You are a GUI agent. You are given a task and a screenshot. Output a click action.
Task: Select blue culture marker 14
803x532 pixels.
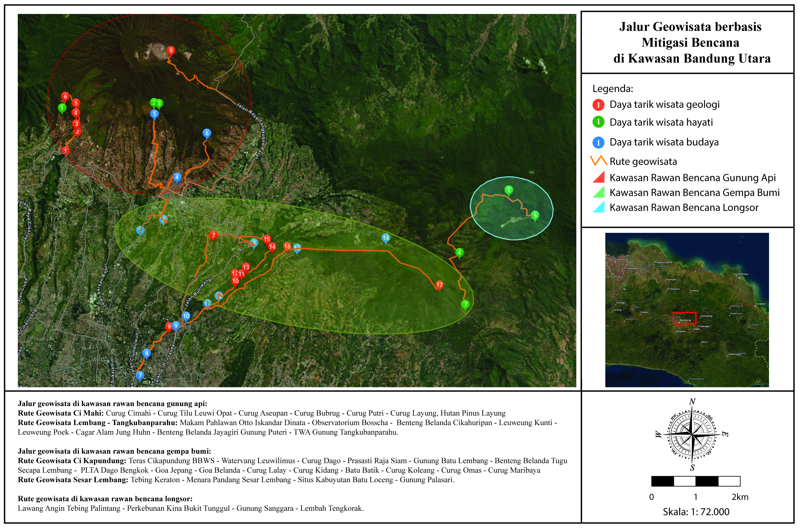click(386, 239)
